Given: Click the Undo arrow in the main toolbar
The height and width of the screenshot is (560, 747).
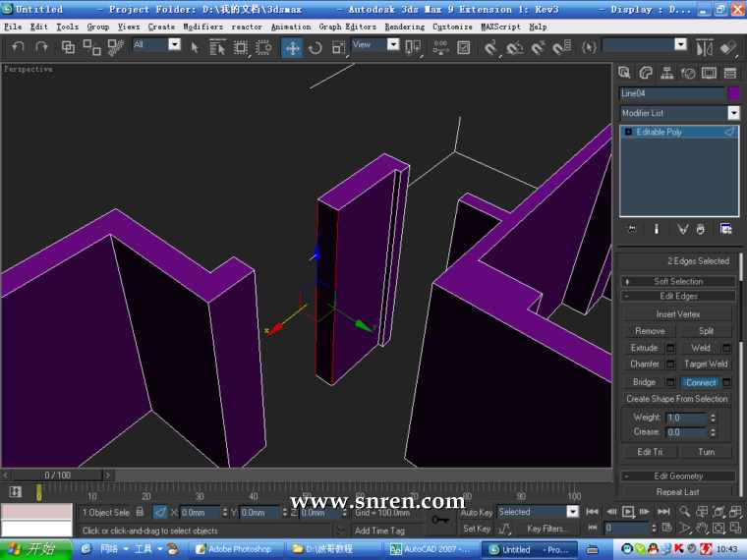Looking at the screenshot, I should pyautogui.click(x=18, y=46).
